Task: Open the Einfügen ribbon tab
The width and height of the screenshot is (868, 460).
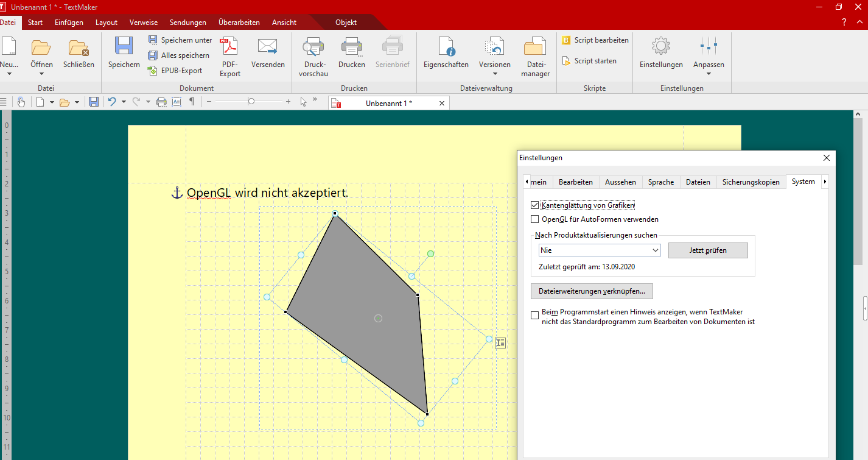Action: pyautogui.click(x=69, y=23)
